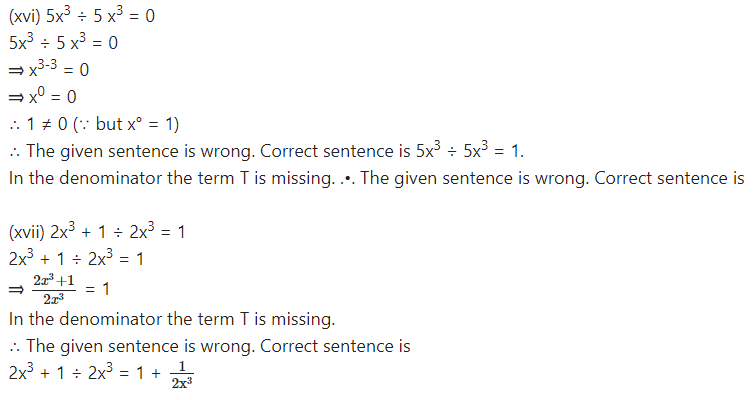Click the heading (xvi) 5x³ ÷ 5x³ = 0
Screen dimensions: 753x400
click(x=82, y=15)
